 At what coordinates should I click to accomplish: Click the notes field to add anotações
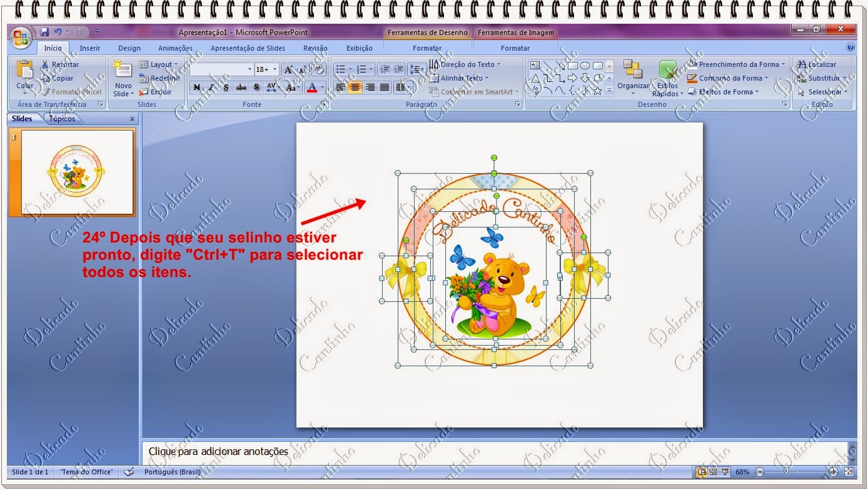[x=494, y=451]
